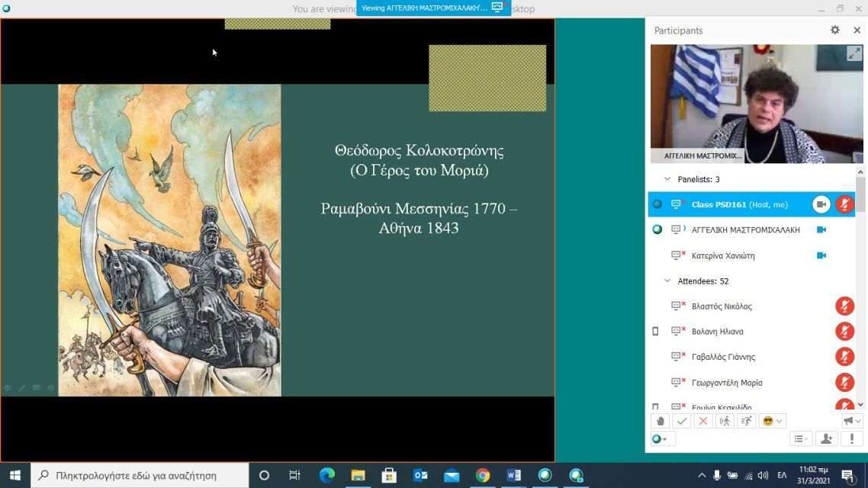Open Outlook from the taskbar

[420, 475]
